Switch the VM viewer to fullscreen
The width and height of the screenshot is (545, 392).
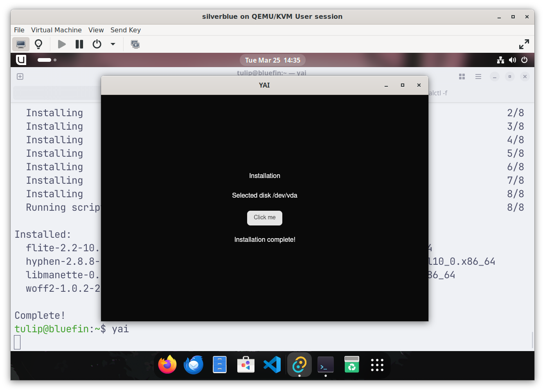[524, 44]
